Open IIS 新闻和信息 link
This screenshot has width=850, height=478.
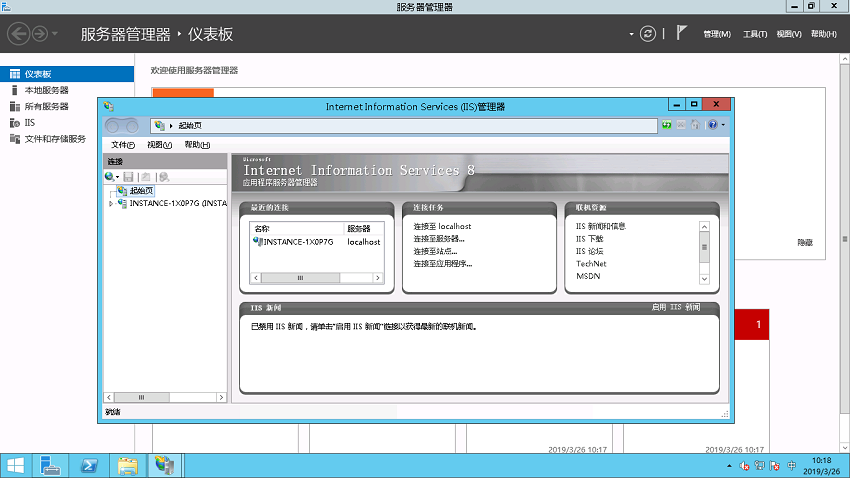click(x=601, y=226)
